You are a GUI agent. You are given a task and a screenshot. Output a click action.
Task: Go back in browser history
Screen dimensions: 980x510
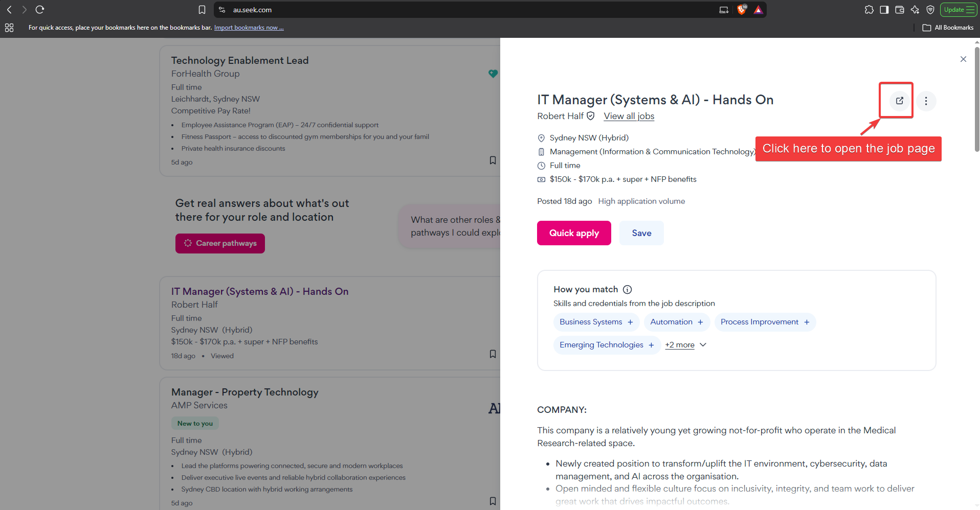[9, 10]
